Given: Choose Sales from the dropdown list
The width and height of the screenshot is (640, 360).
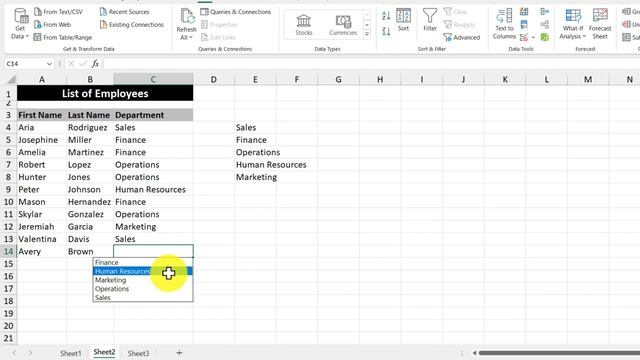Looking at the screenshot, I should coord(142,298).
